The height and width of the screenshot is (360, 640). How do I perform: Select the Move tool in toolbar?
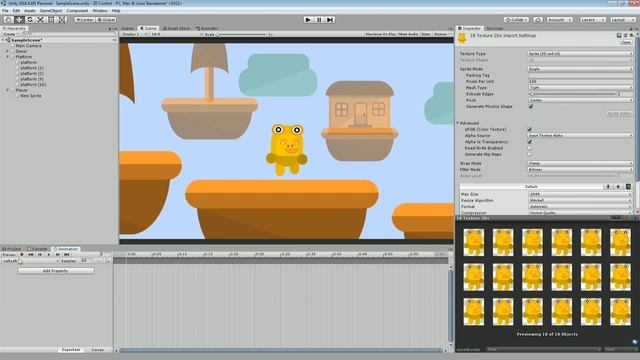19,20
